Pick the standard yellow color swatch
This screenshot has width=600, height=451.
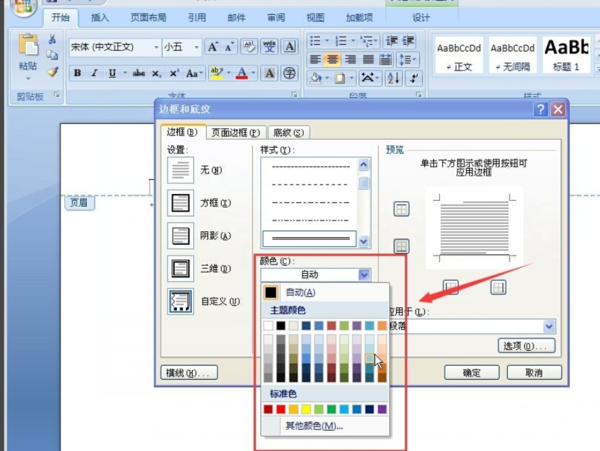[306, 409]
